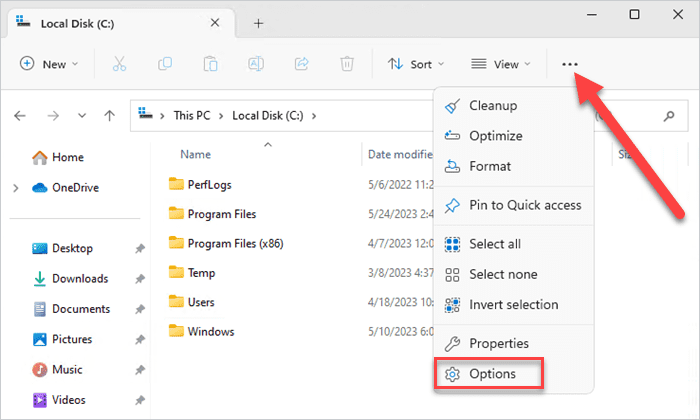Sort by the Name column header
Image resolution: width=700 pixels, height=420 pixels.
coord(196,154)
